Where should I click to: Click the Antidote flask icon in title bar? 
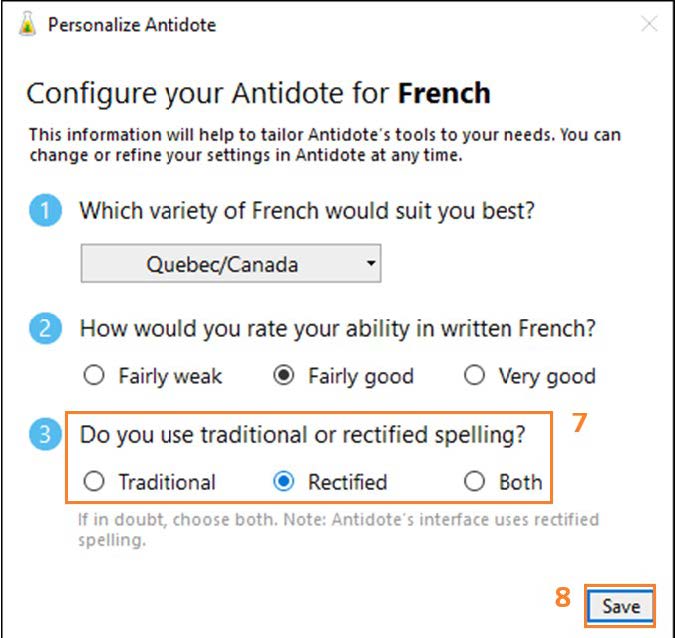coord(28,24)
